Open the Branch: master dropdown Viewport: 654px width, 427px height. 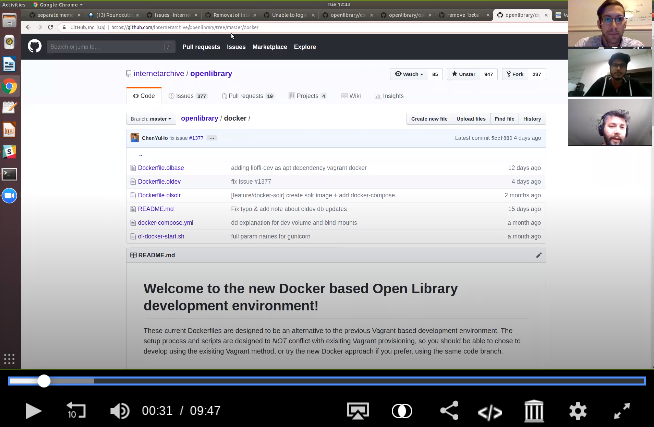[x=151, y=119]
